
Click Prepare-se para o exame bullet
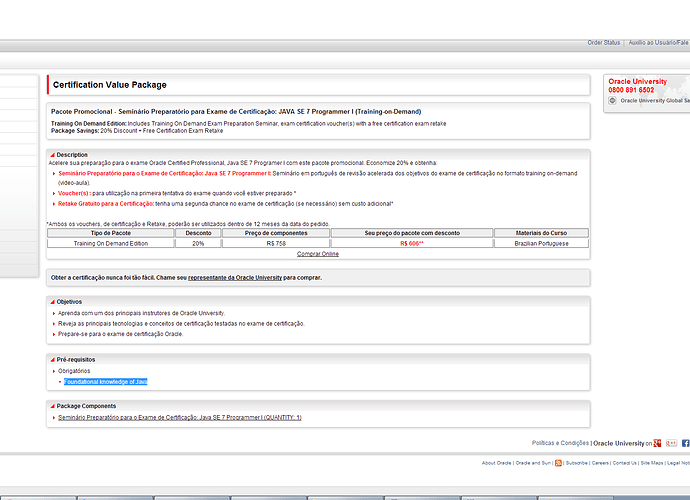pyautogui.click(x=120, y=334)
